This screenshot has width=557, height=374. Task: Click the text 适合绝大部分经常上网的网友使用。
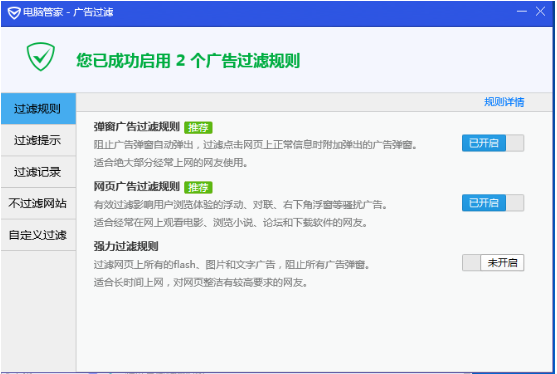(x=171, y=163)
